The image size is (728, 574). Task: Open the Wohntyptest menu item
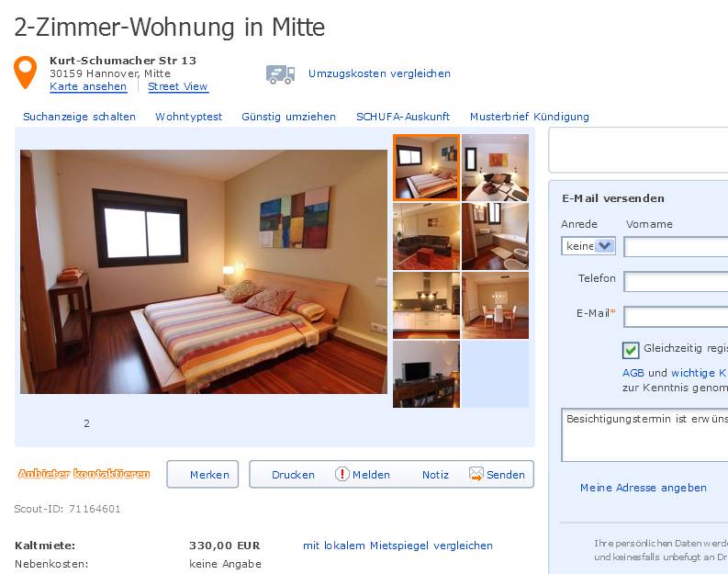(188, 117)
